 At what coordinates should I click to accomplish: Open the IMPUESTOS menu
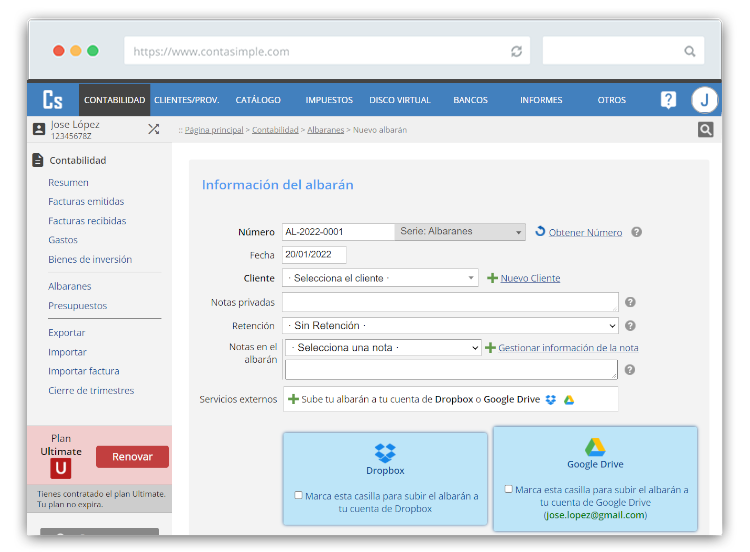[329, 100]
